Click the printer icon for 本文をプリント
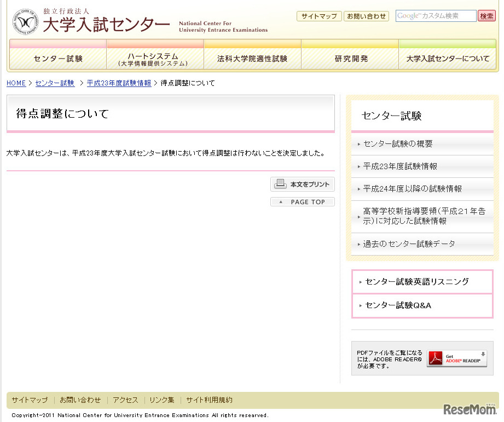Viewport: 504px width, 422px height. pos(280,184)
